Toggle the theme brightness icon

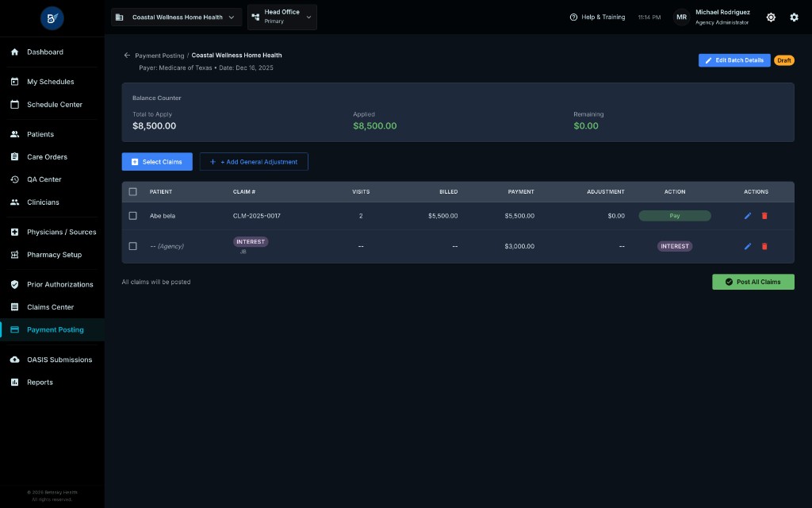[771, 17]
